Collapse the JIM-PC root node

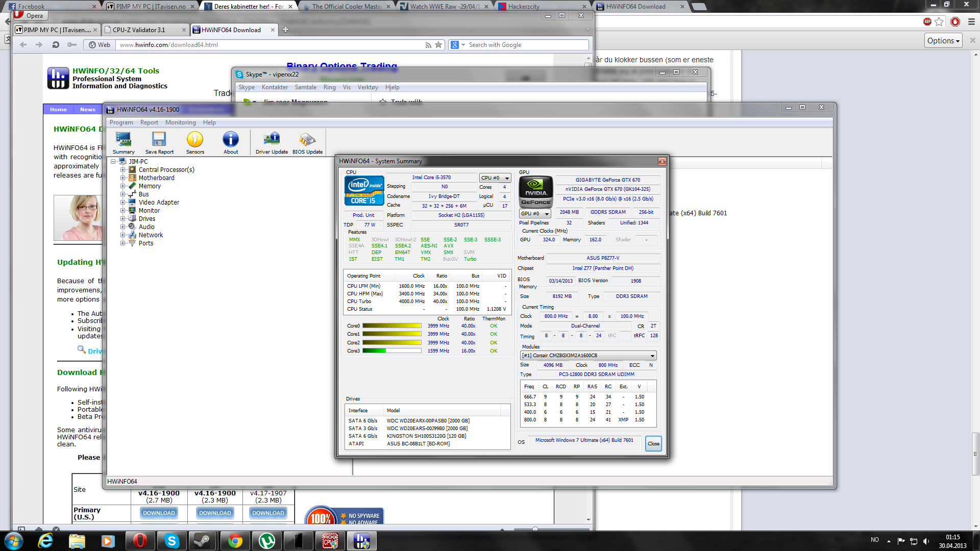click(x=113, y=162)
